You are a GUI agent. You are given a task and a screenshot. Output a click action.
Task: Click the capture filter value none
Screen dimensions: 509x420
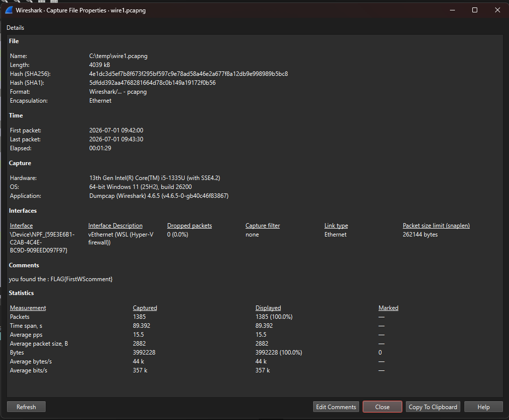click(x=252, y=235)
